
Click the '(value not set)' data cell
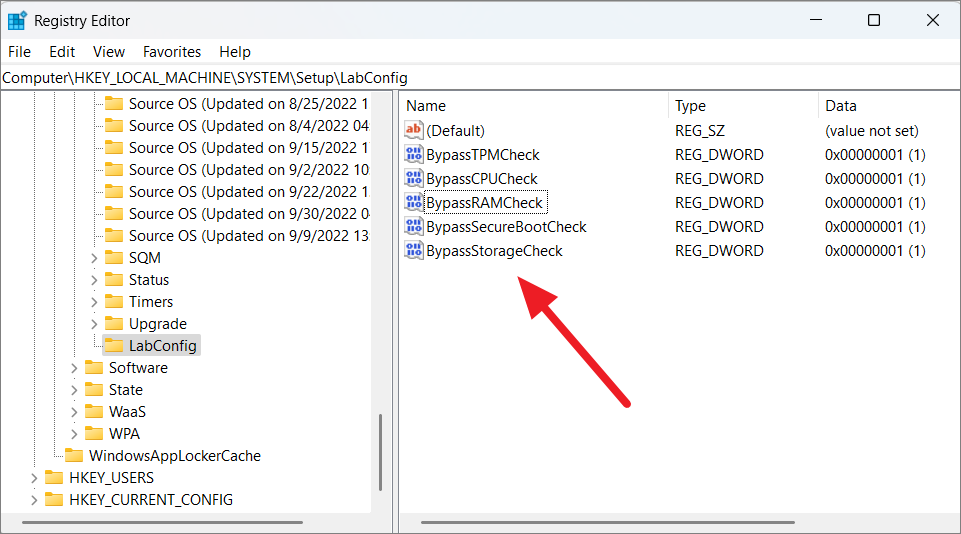click(x=872, y=131)
